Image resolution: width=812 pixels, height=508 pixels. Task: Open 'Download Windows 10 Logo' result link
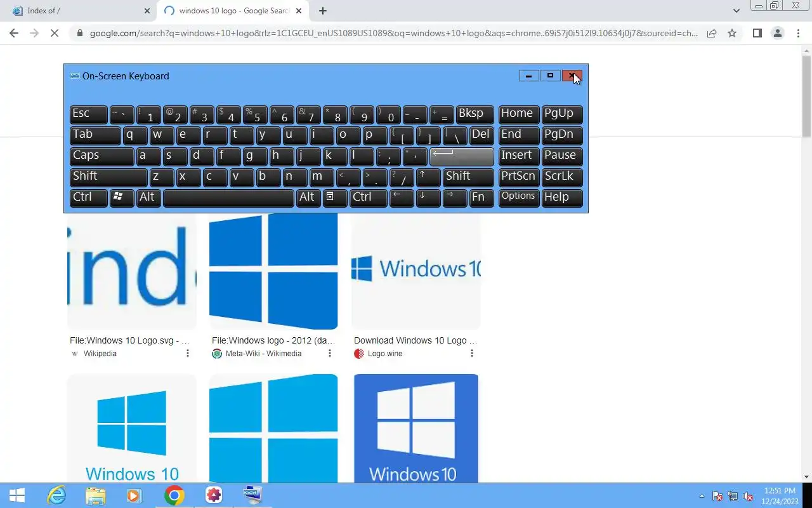416,341
